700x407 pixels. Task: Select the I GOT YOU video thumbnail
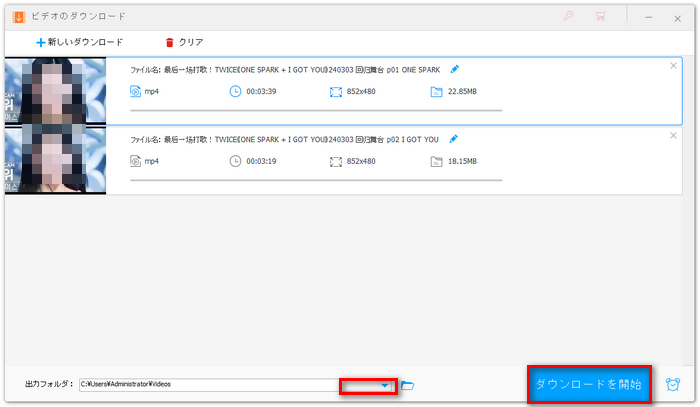point(55,160)
